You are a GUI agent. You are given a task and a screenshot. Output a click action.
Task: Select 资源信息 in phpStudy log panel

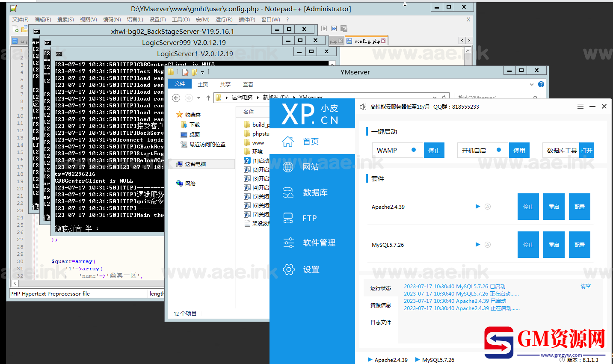click(x=381, y=305)
